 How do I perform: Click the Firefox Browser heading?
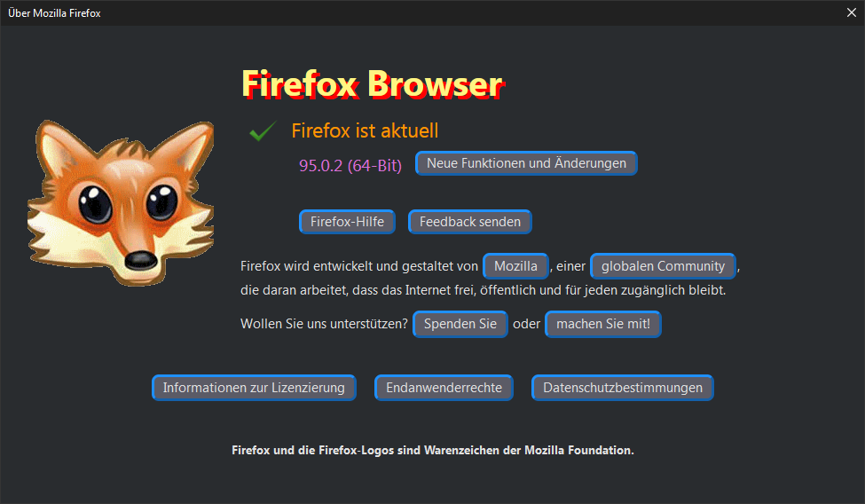click(x=373, y=84)
